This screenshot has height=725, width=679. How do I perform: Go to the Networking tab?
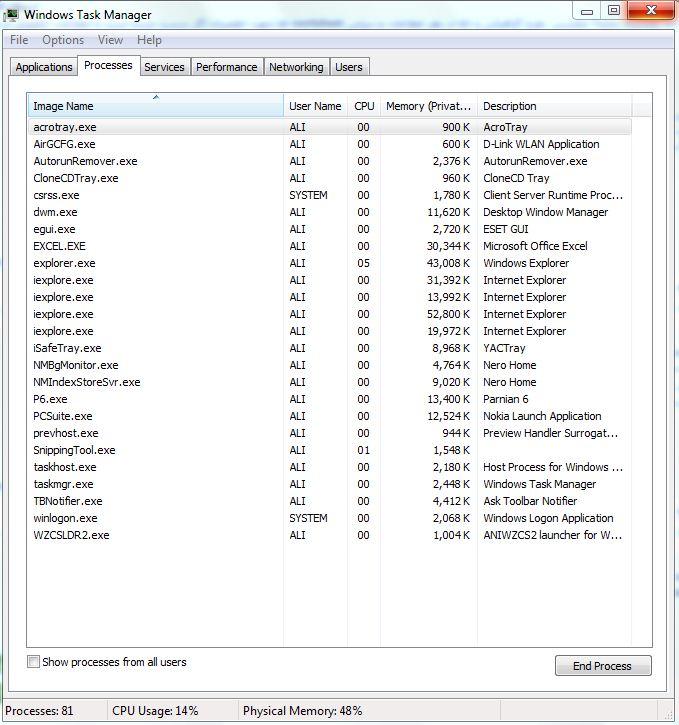(x=296, y=67)
